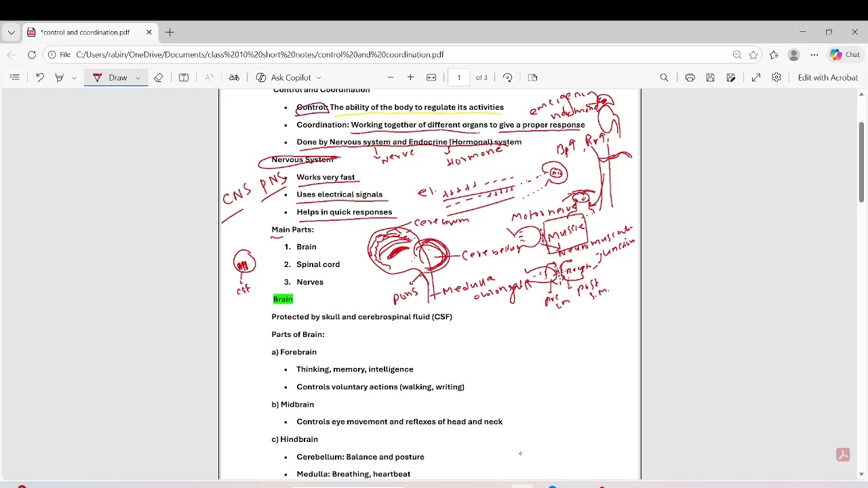868x488 pixels.
Task: Select the Erase tool
Action: pyautogui.click(x=159, y=78)
